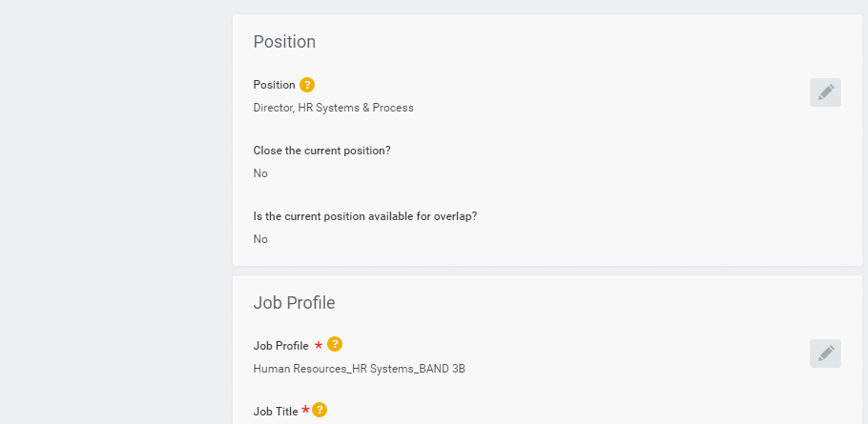Image resolution: width=868 pixels, height=424 pixels.
Task: Click the red asterisk beside Job Title
Action: pos(305,411)
